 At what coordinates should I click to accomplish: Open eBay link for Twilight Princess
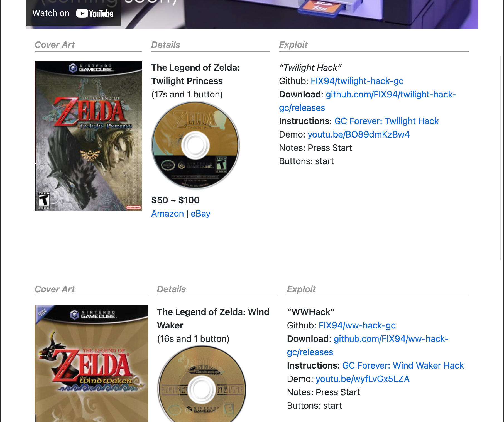pos(200,214)
